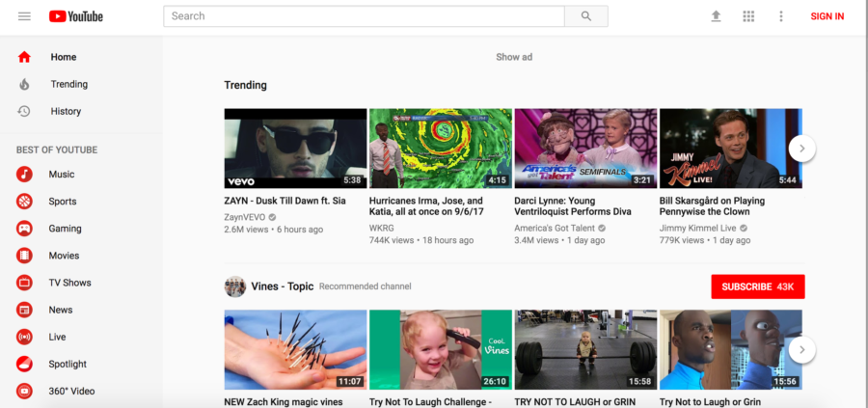Play the Jimmy Kimmel Live thumbnail
The width and height of the screenshot is (868, 408).
point(731,149)
